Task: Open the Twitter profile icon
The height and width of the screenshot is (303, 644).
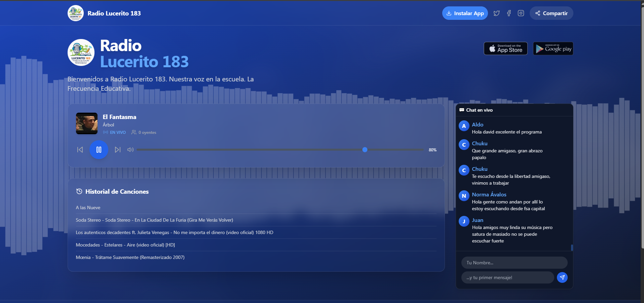Action: (496, 13)
